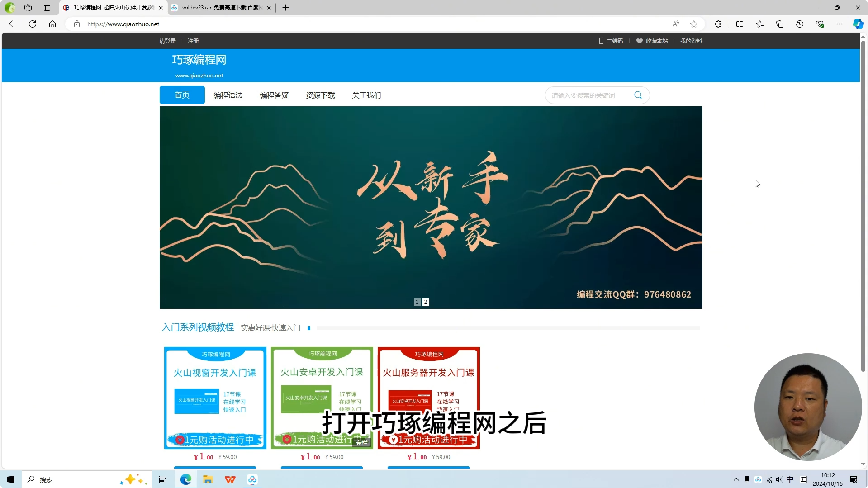Image resolution: width=868 pixels, height=488 pixels.
Task: Select 首页 navigation item
Action: (182, 95)
